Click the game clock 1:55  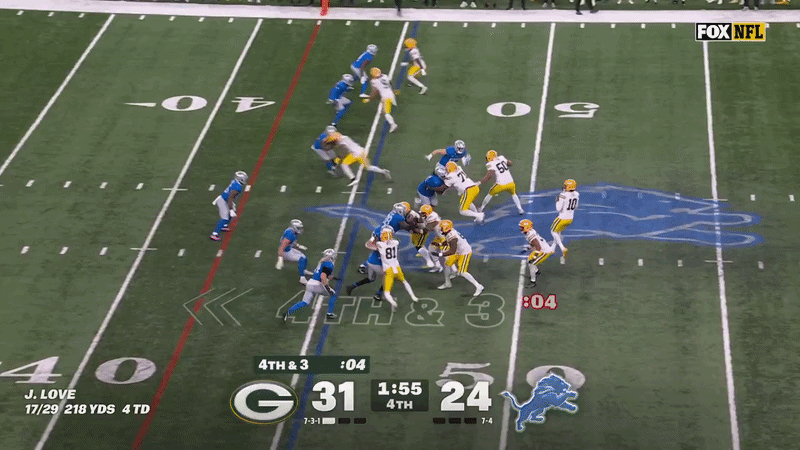tap(399, 389)
